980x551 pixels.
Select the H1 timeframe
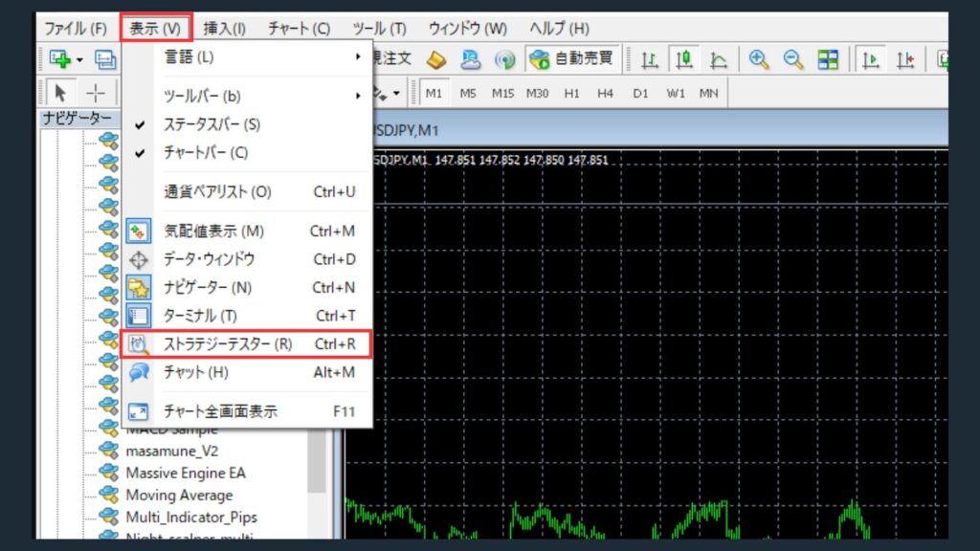(x=571, y=93)
